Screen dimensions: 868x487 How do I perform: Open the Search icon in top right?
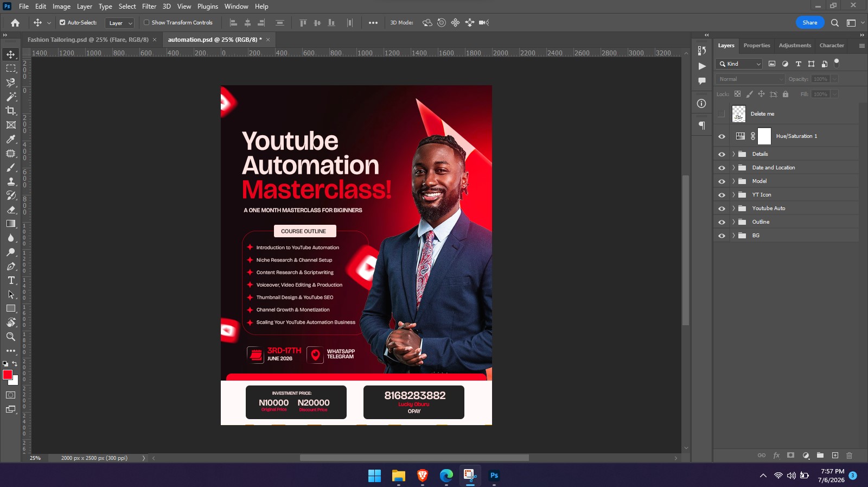[x=835, y=23]
